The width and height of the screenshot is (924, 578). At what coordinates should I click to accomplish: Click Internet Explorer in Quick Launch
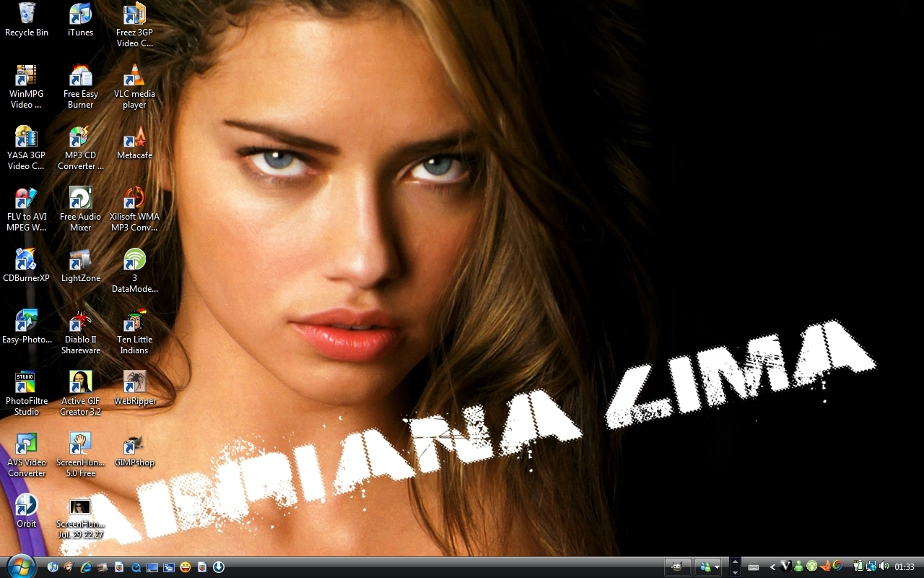click(x=86, y=567)
